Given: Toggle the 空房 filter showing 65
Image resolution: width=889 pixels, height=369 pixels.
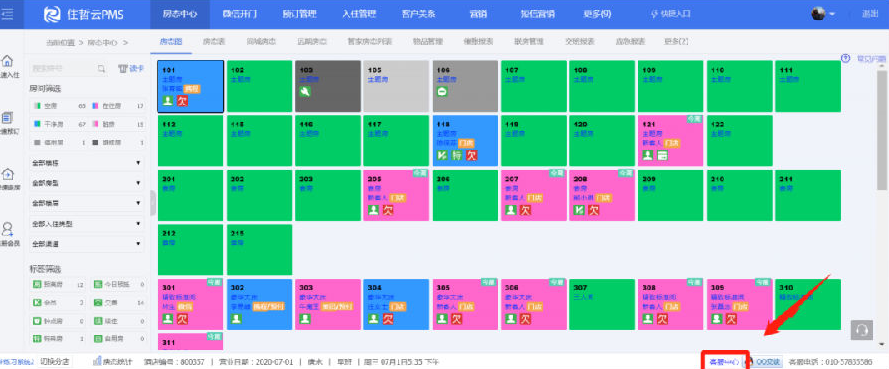Looking at the screenshot, I should [59, 106].
